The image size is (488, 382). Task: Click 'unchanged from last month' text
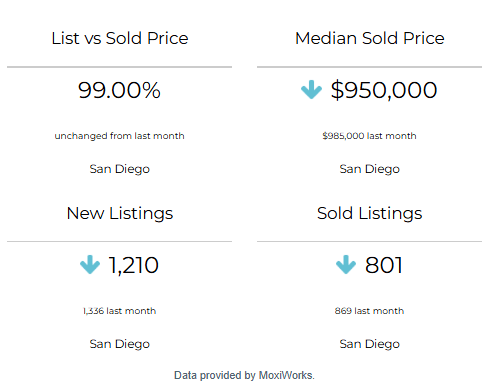coord(119,136)
